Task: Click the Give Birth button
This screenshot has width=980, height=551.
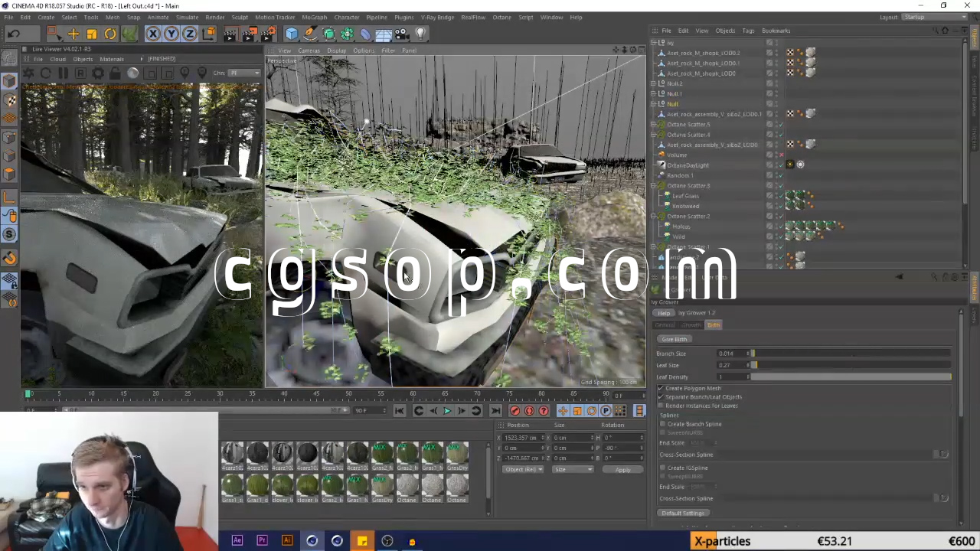Action: tap(675, 339)
